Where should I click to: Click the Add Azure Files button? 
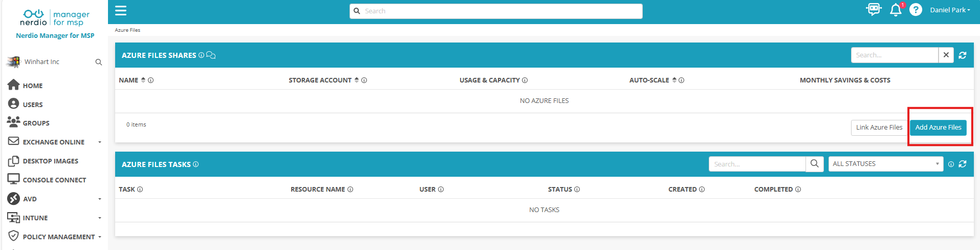938,128
